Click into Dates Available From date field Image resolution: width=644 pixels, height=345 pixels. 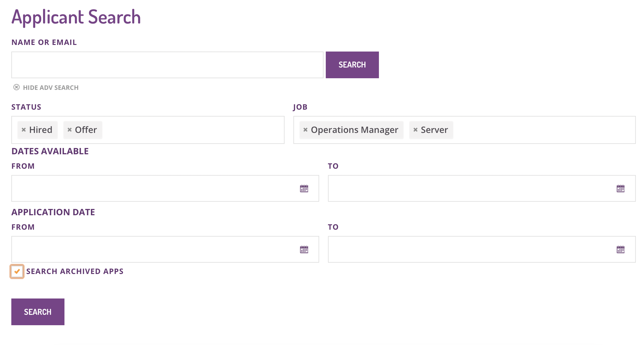click(x=165, y=189)
